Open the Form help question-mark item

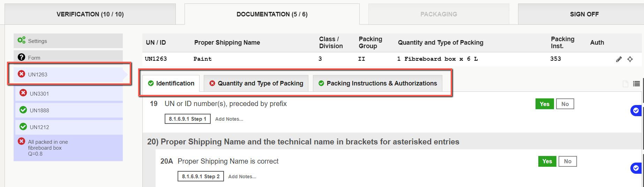[x=68, y=58]
